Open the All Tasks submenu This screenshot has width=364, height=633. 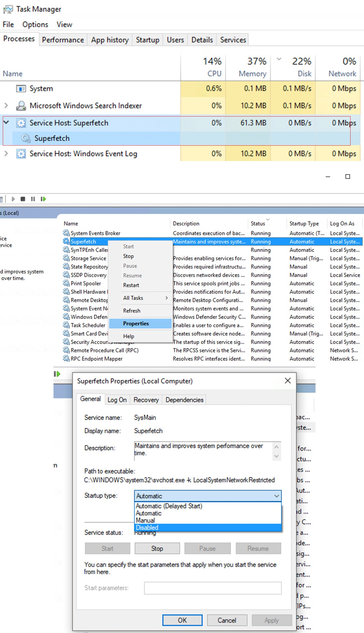(x=140, y=298)
